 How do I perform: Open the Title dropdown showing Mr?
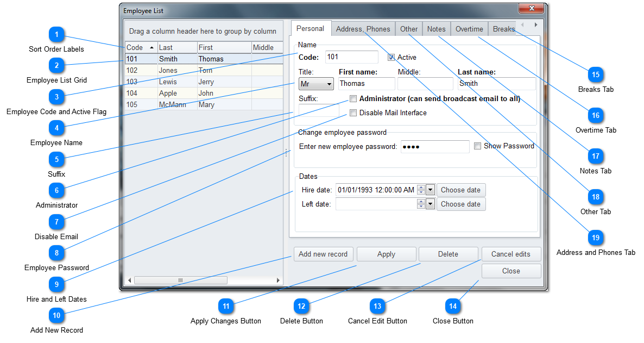coord(316,84)
